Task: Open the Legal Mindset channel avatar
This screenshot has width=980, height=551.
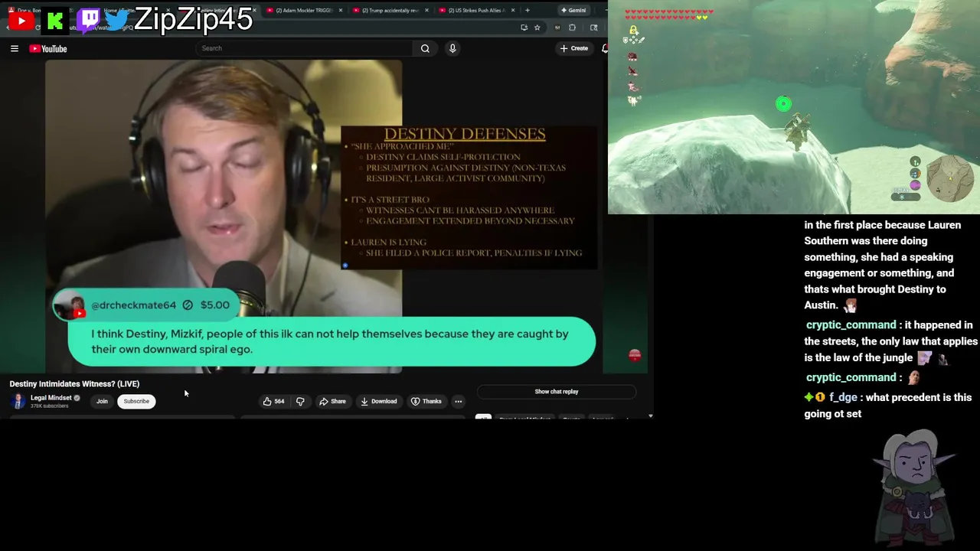Action: [18, 401]
